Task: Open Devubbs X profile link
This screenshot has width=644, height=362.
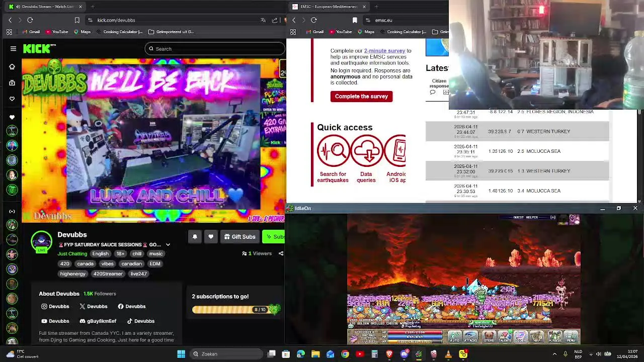Action: [94, 306]
